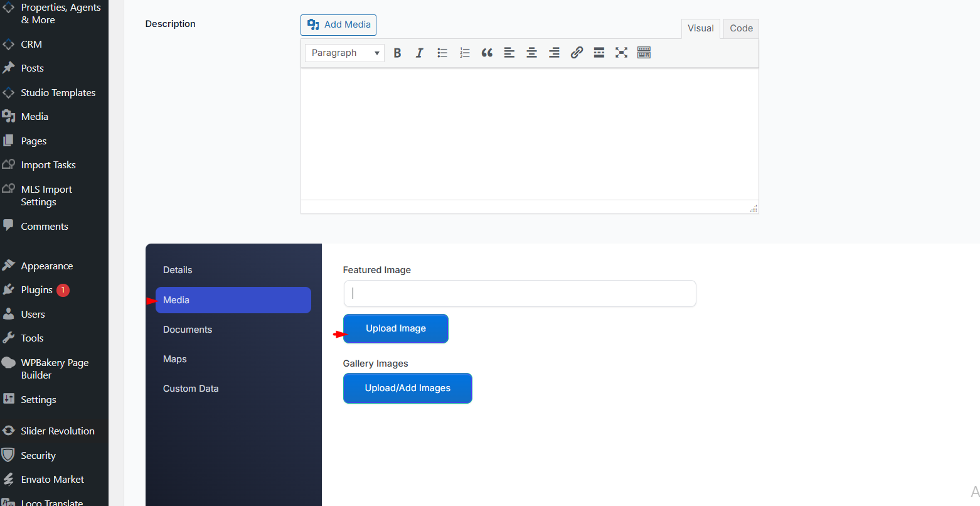Open Plugins in the admin sidebar
Viewport: 980px width, 506px height.
click(37, 290)
